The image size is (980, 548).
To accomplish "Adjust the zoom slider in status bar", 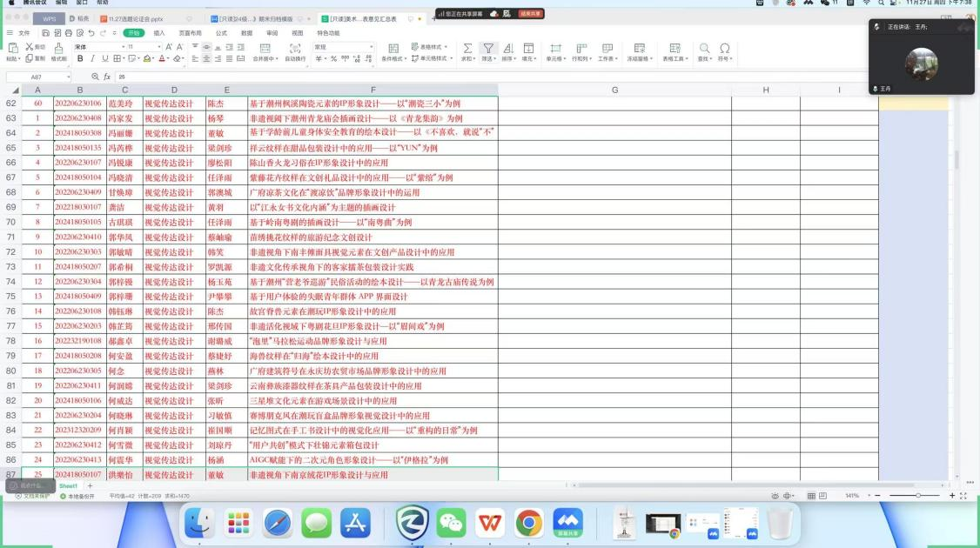I will (x=916, y=495).
